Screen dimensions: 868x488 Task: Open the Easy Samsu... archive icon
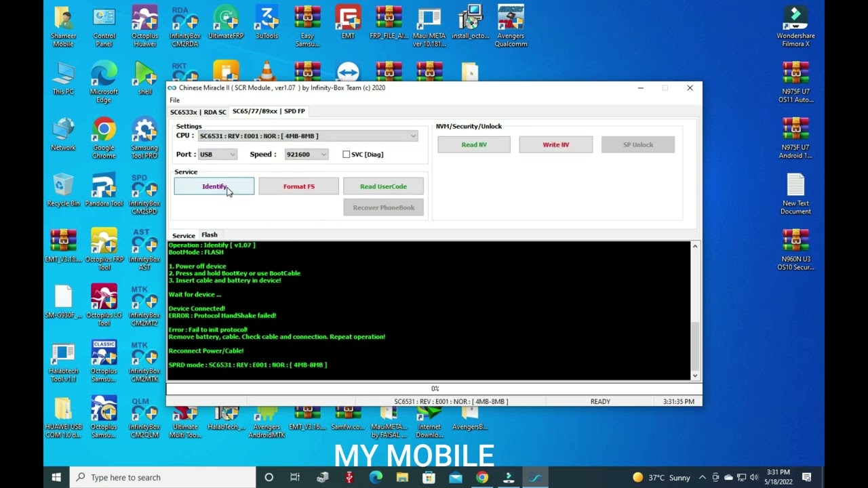(x=307, y=26)
